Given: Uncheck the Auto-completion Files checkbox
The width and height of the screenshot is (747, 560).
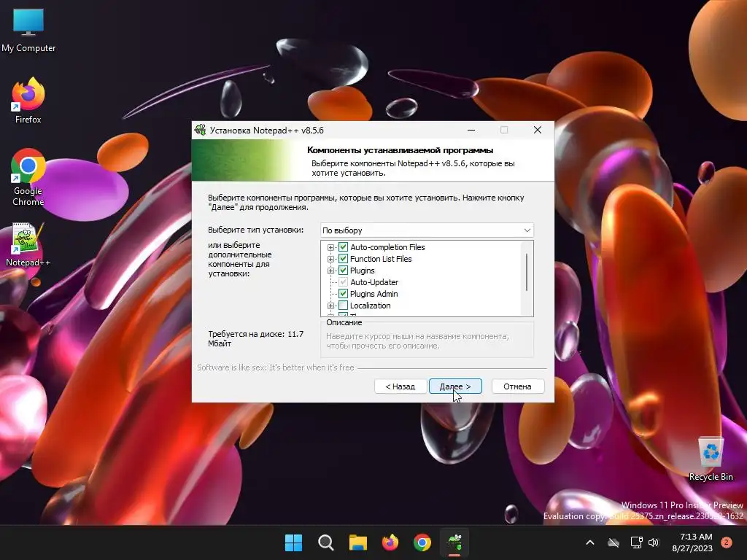Looking at the screenshot, I should pos(343,247).
